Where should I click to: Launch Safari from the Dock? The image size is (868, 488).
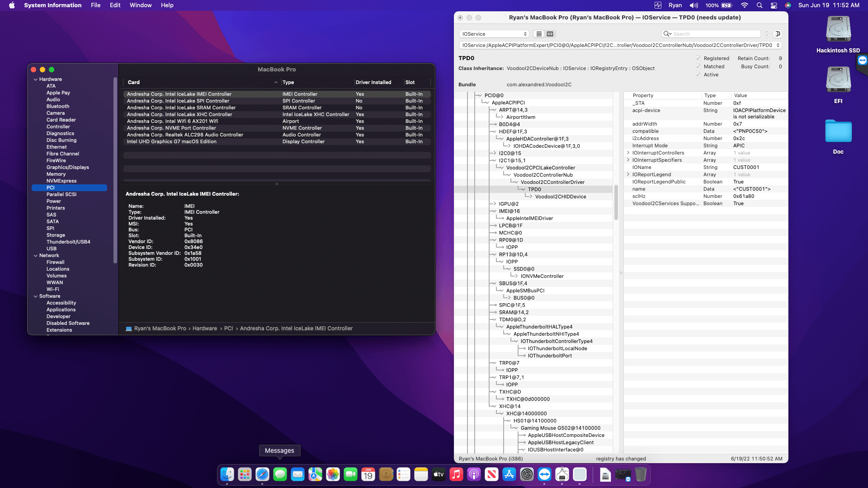pos(262,474)
